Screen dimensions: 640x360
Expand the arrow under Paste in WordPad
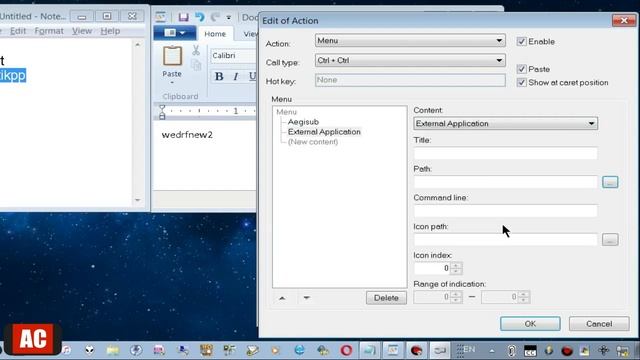[172, 83]
